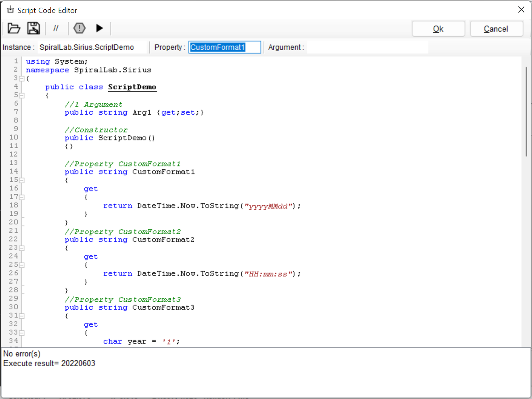The width and height of the screenshot is (532, 399).
Task: Click the Script Code Editor title icon
Action: tap(10, 10)
